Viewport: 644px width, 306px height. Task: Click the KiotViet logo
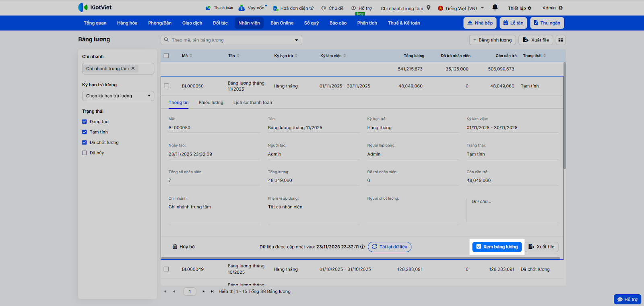pos(95,7)
